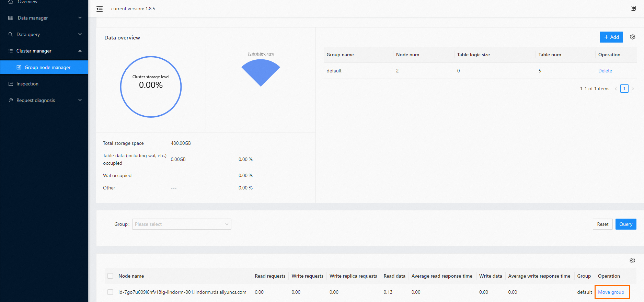Click the Group node manager icon
This screenshot has width=644, height=302.
coord(19,67)
